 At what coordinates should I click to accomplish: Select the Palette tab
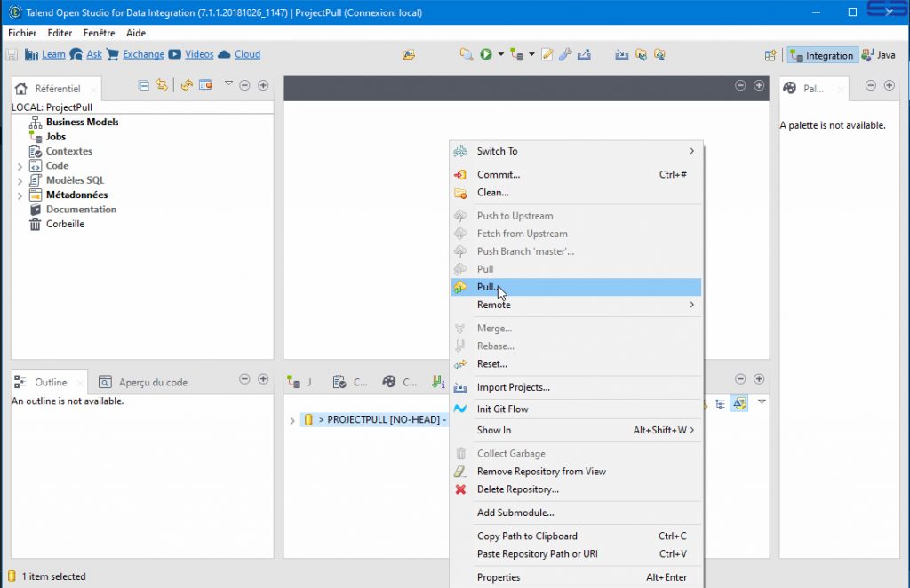pos(814,89)
